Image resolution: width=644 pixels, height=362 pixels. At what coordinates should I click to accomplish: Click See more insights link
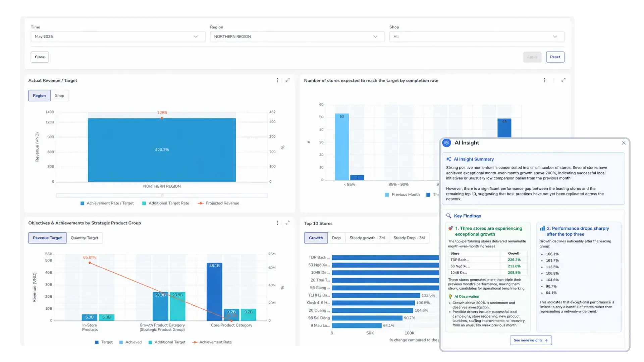(531, 340)
